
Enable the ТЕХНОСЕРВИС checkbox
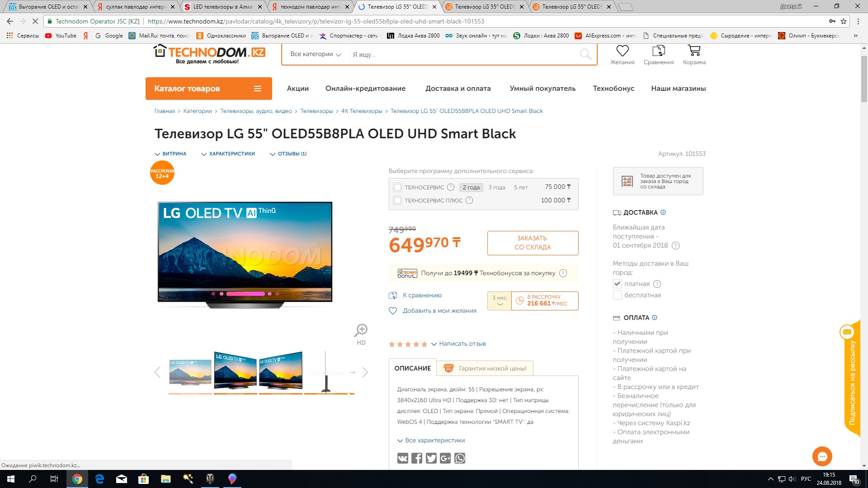397,187
